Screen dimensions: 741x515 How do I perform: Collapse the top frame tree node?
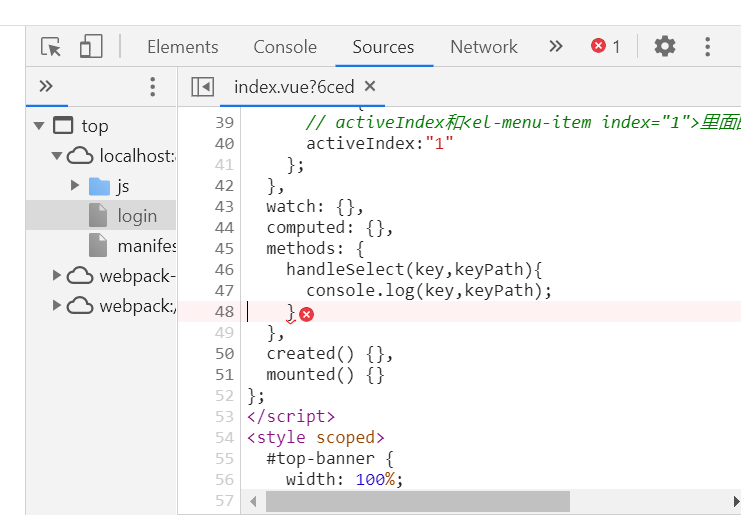coord(39,126)
